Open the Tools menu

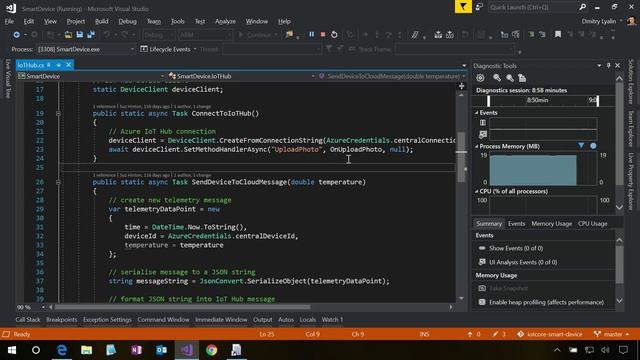click(x=178, y=21)
